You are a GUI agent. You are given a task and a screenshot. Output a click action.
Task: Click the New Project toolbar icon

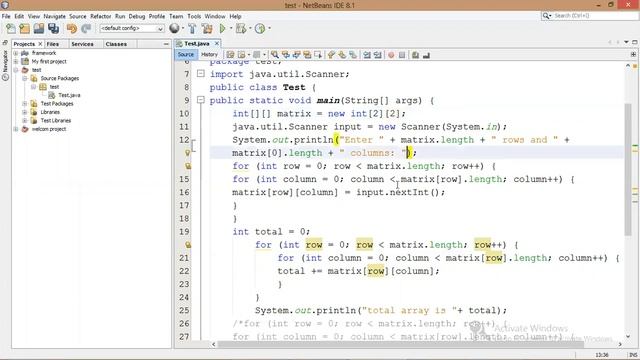[25, 28]
